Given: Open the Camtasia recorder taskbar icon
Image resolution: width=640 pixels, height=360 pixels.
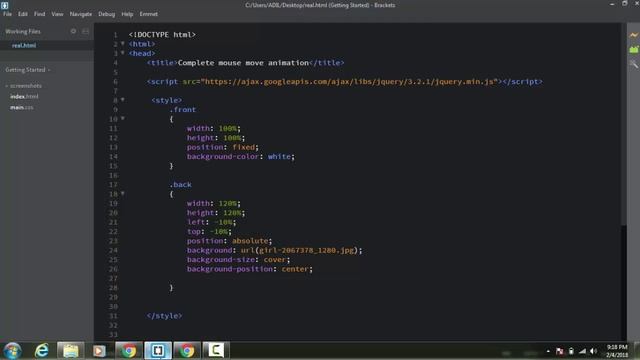Looking at the screenshot, I should click(216, 351).
